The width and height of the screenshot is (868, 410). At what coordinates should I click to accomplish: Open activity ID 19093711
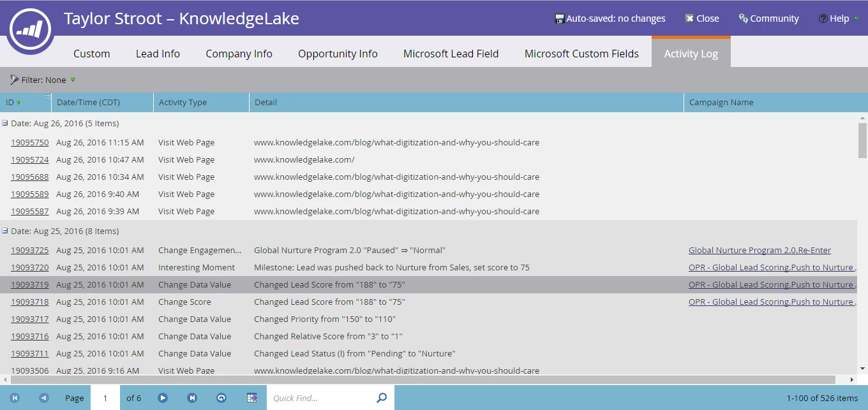tap(30, 353)
